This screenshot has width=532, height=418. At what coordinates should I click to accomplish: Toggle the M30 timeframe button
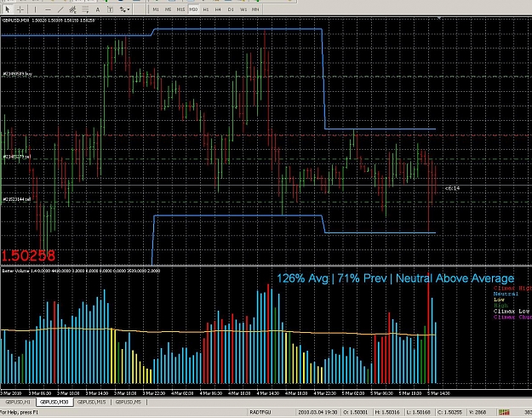click(193, 9)
